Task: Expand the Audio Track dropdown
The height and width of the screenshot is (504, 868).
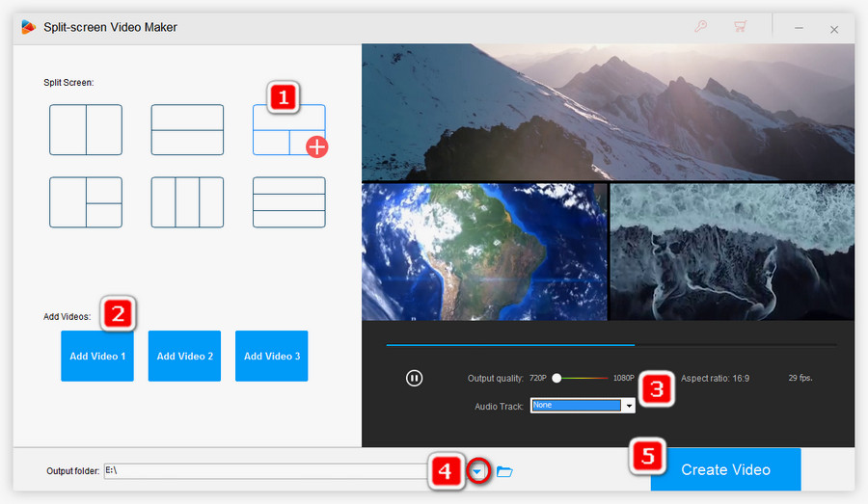Action: pos(629,406)
